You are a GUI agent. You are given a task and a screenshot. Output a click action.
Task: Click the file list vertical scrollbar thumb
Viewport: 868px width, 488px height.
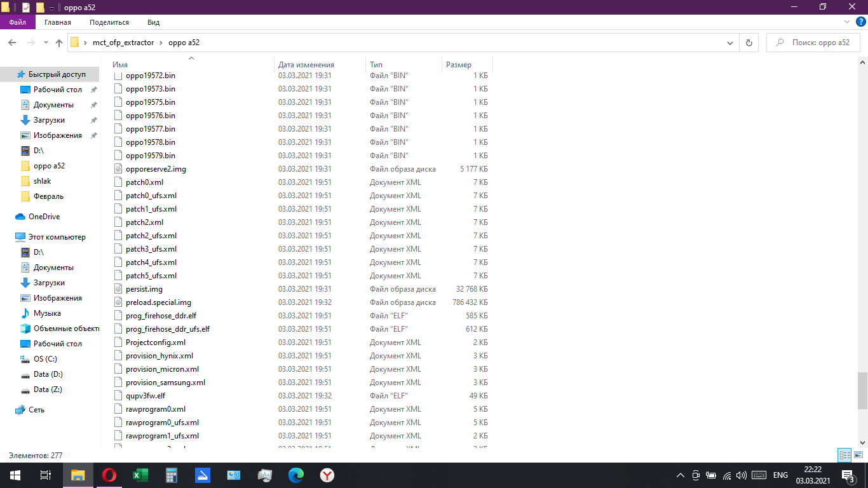(x=862, y=390)
